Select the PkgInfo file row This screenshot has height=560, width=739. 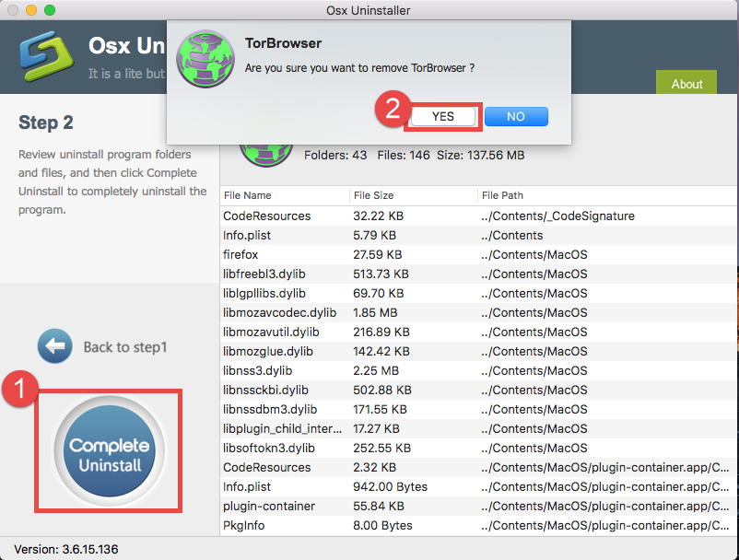tap(478, 525)
